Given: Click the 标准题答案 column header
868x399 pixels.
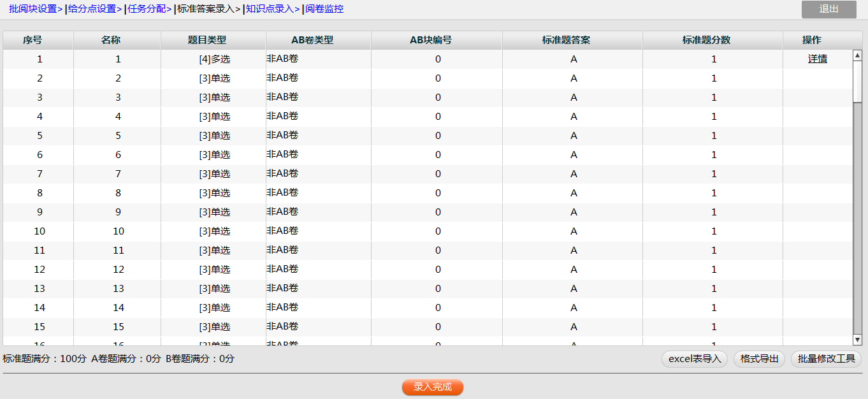Looking at the screenshot, I should 566,40.
